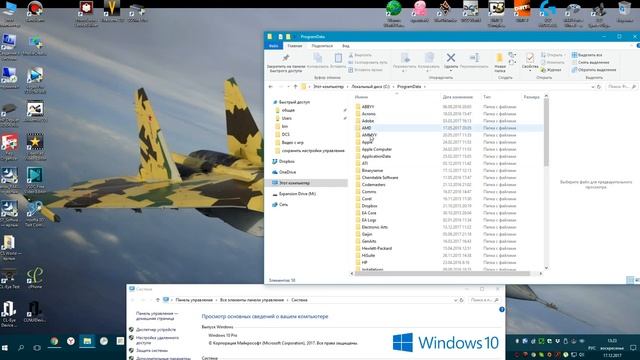Click Local Disk (C:) in address breadcrumb
Viewport: 640px width, 360px height.
click(371, 87)
